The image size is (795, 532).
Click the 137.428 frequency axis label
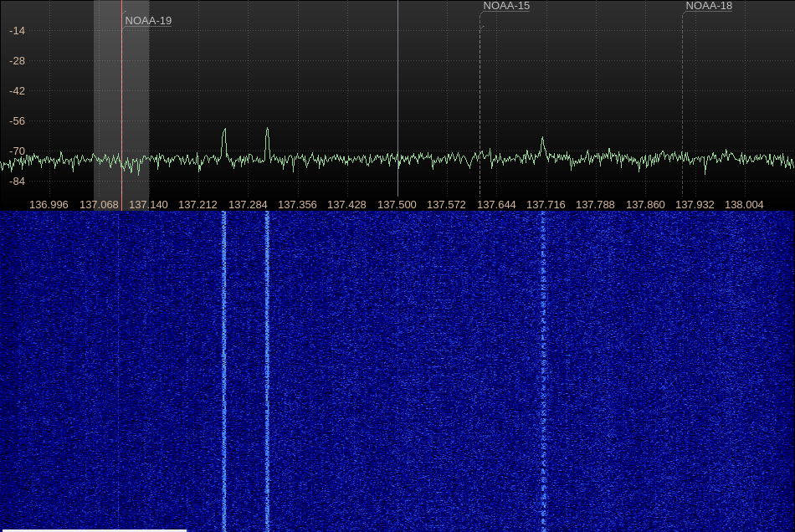pyautogui.click(x=346, y=205)
